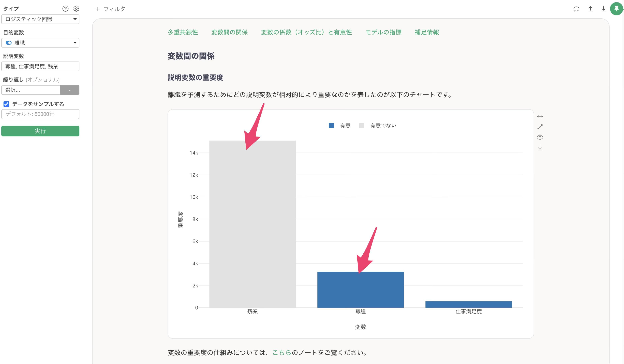Switch to the 多重共線性 tab
The width and height of the screenshot is (624, 364).
click(183, 32)
